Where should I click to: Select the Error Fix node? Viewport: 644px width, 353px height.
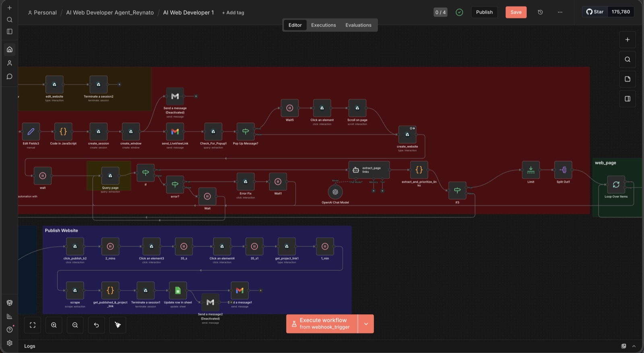[246, 182]
